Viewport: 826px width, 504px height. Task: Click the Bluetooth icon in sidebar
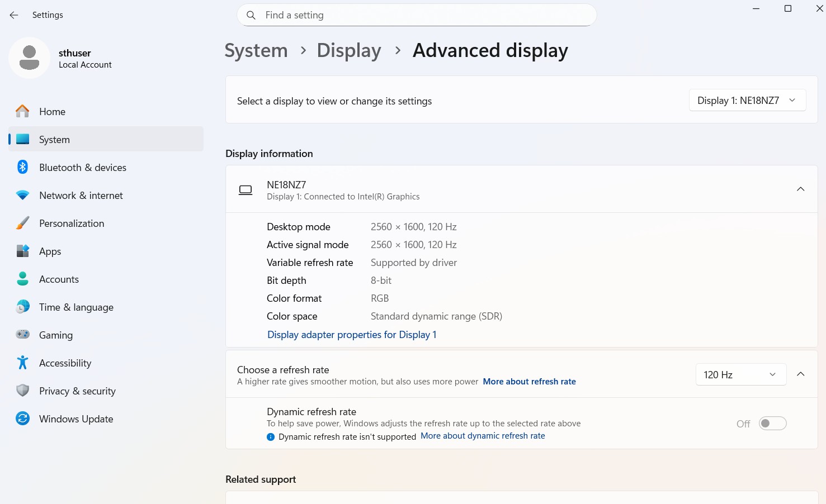[x=22, y=168]
